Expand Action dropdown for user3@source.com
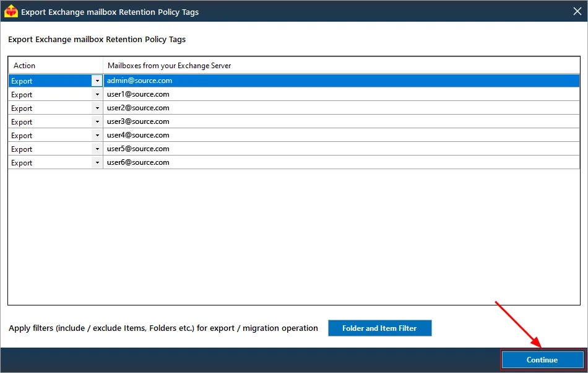 [x=97, y=121]
